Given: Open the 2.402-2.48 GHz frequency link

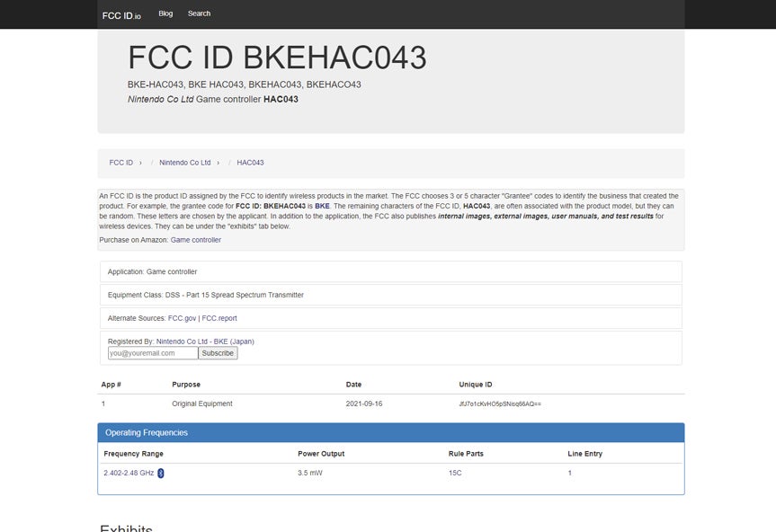Looking at the screenshot, I should pos(129,474).
